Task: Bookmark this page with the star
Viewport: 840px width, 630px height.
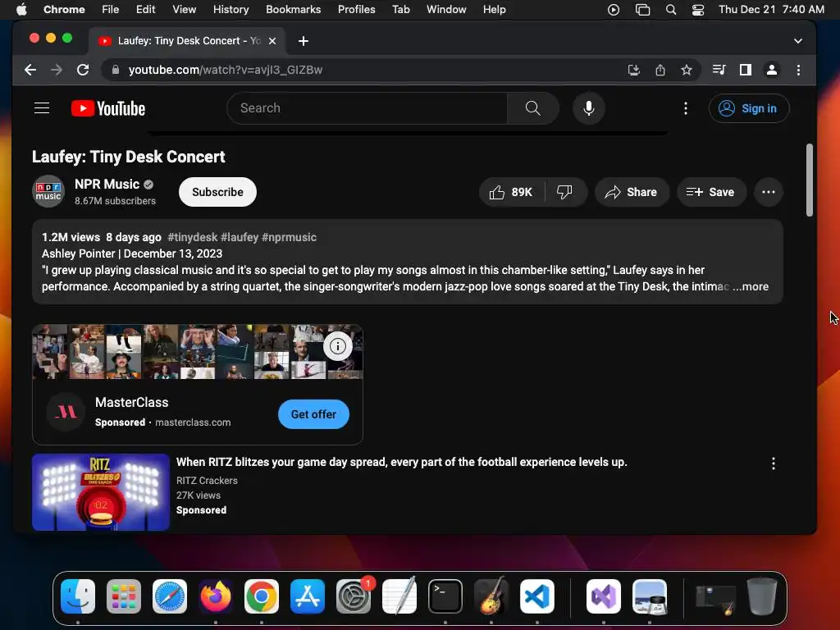Action: [687, 70]
